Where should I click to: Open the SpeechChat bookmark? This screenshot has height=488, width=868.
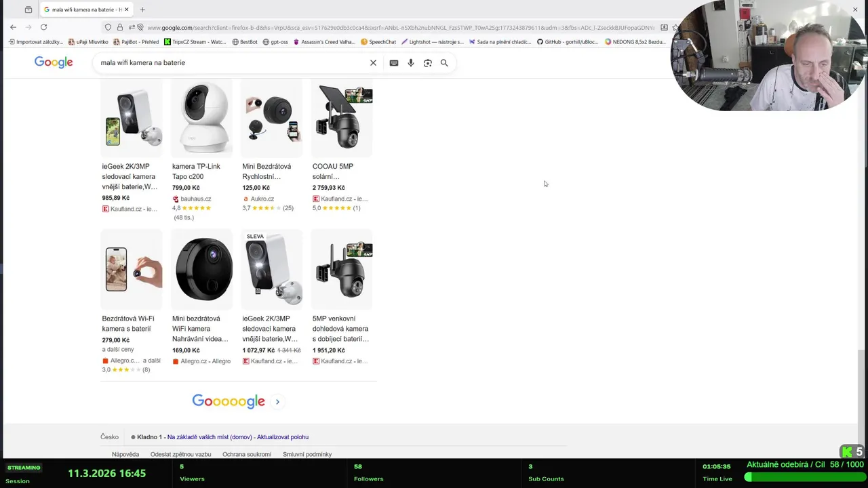(378, 42)
